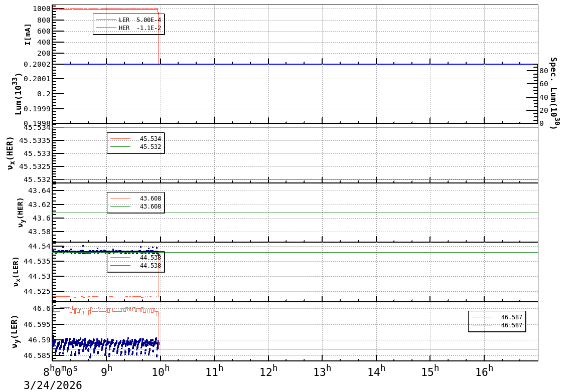579x392 pixels.
Task: Click the νy(LER) axis title
Action: click(16, 331)
